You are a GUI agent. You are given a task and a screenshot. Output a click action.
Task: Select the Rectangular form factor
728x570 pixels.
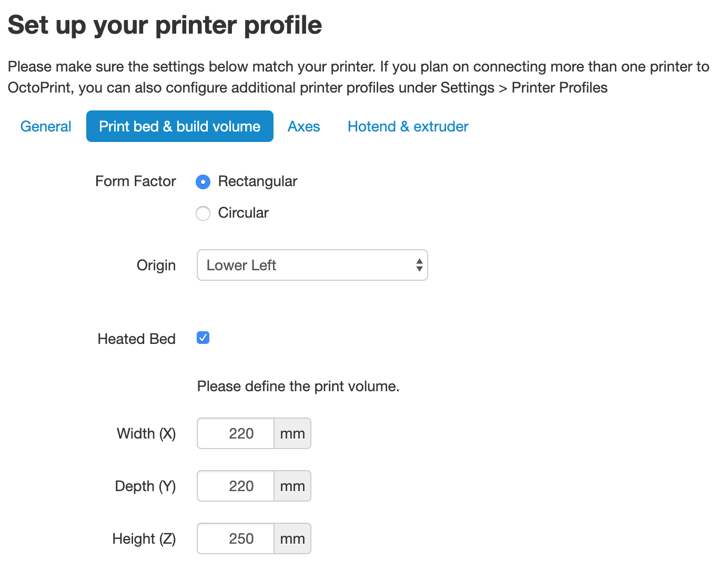(203, 182)
